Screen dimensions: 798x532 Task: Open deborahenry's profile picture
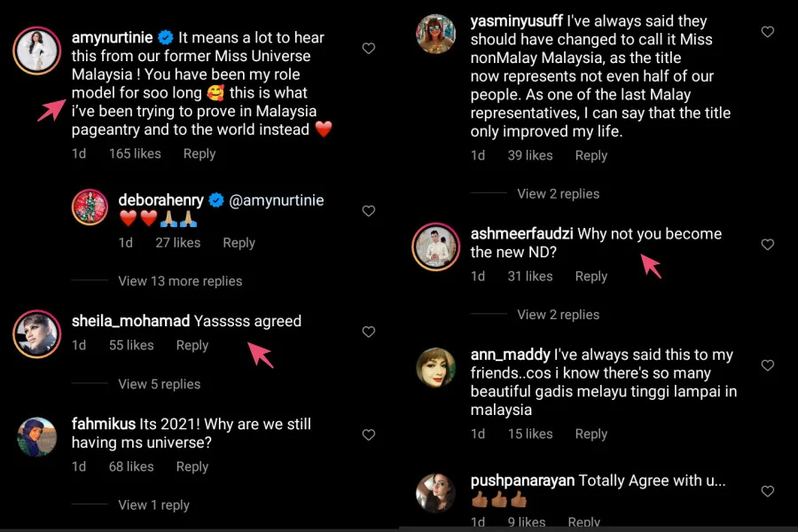pos(90,209)
